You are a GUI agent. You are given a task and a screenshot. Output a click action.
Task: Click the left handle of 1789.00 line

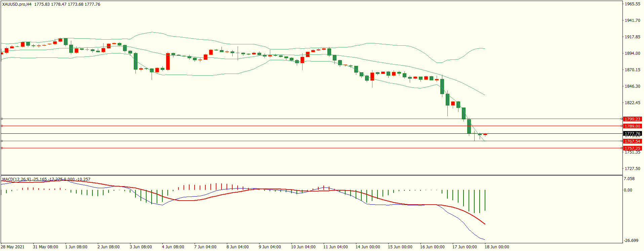coord(2,126)
